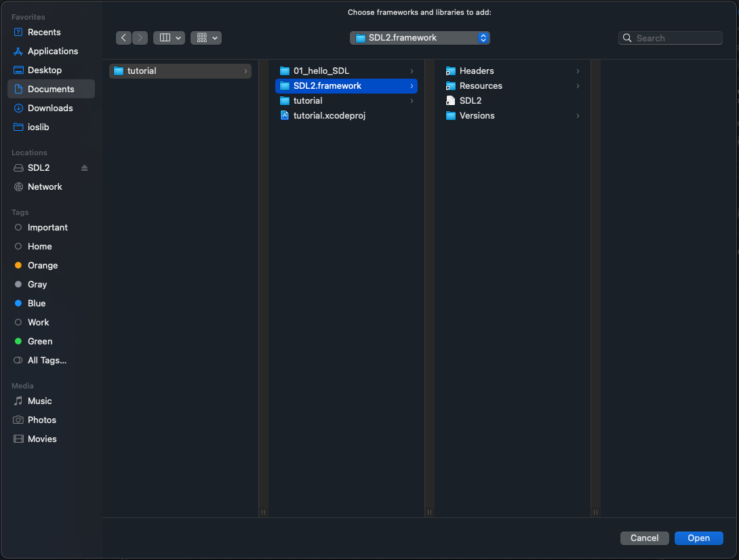Expand second-column tutorial folder chevron

(x=412, y=100)
